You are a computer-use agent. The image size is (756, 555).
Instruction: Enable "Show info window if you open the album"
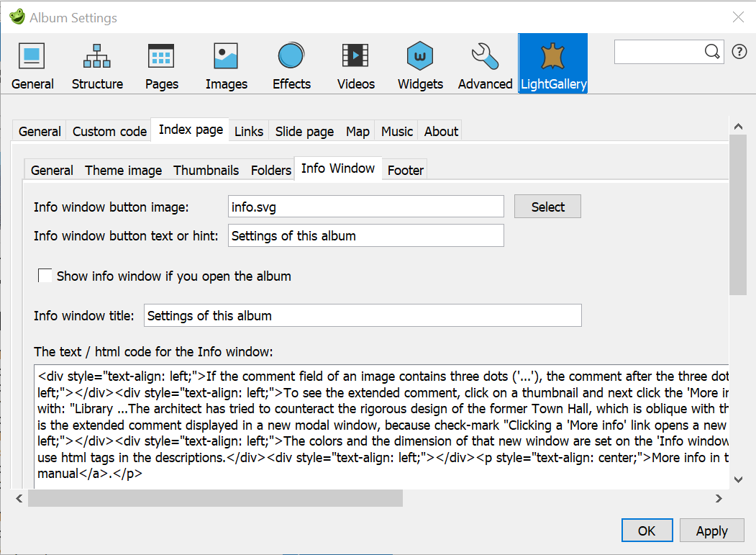[x=45, y=275]
